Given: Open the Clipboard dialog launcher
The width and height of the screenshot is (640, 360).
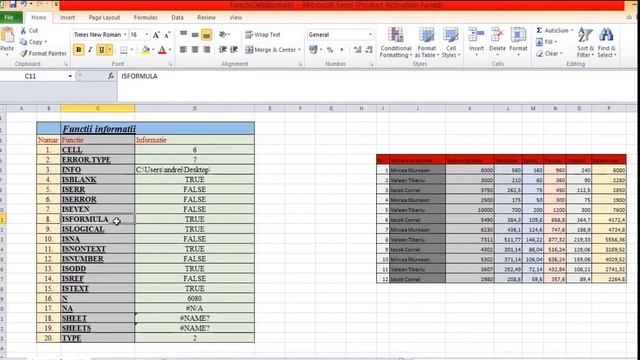Looking at the screenshot, I should click(66, 64).
